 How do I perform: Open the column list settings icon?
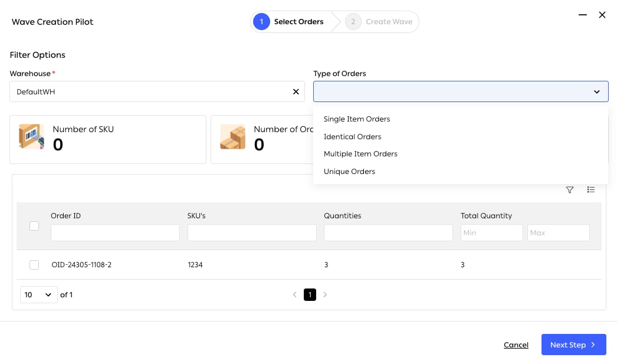(x=590, y=190)
